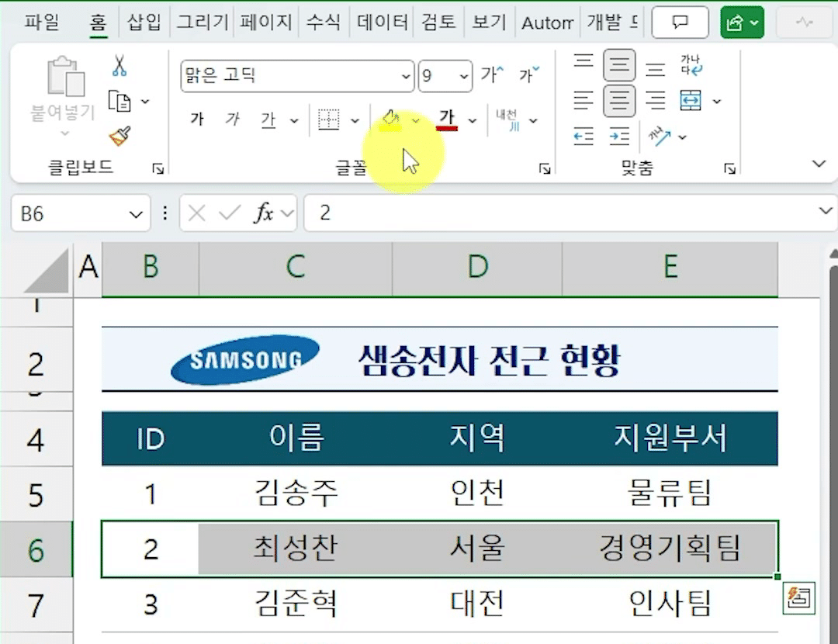Click the text orientation icon
Image resolution: width=838 pixels, height=644 pixels.
[x=660, y=137]
